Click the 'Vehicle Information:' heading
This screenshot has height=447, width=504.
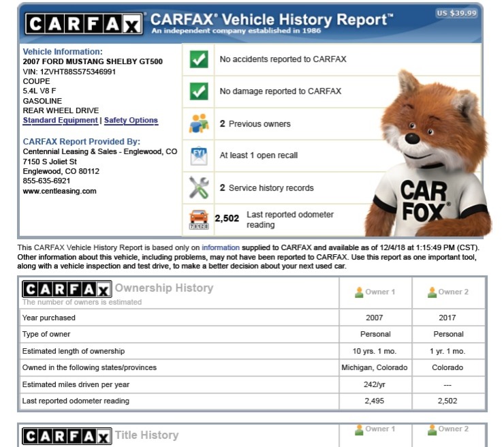(x=63, y=52)
